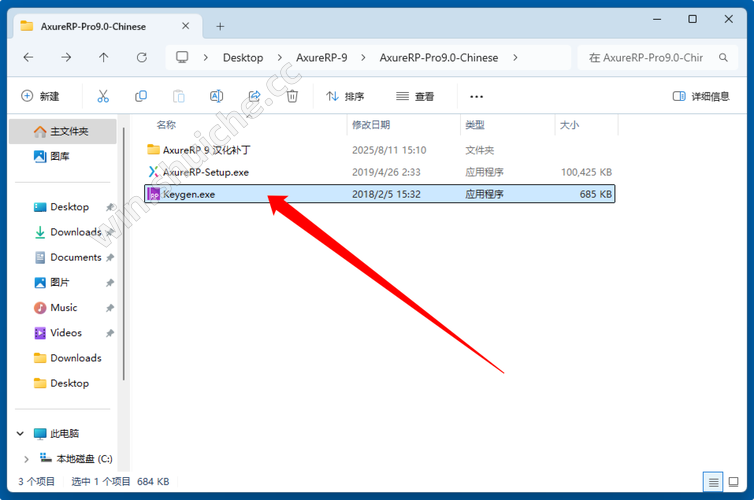Click the Cut scissors icon

click(x=103, y=96)
